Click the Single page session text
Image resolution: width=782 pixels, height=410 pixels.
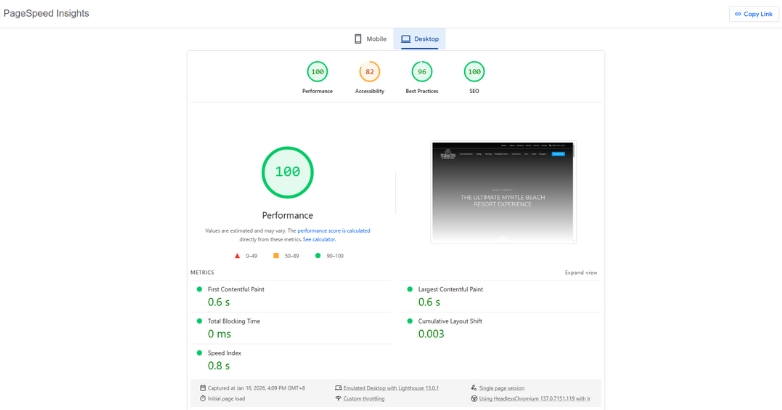tap(502, 388)
